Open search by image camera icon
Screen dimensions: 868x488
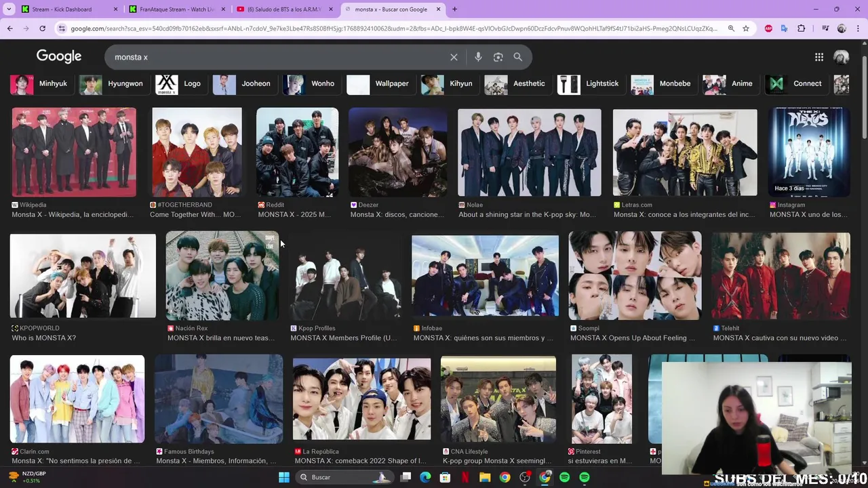click(x=498, y=57)
